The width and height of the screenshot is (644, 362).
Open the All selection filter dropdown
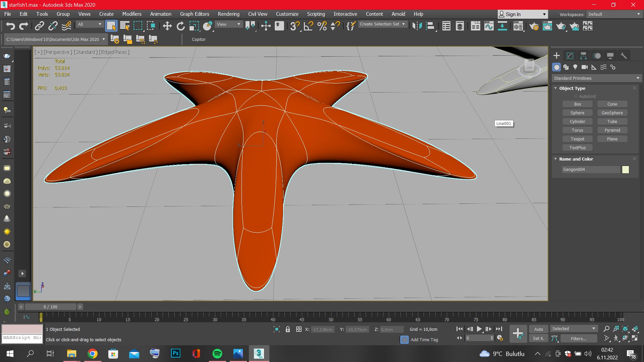click(x=90, y=24)
